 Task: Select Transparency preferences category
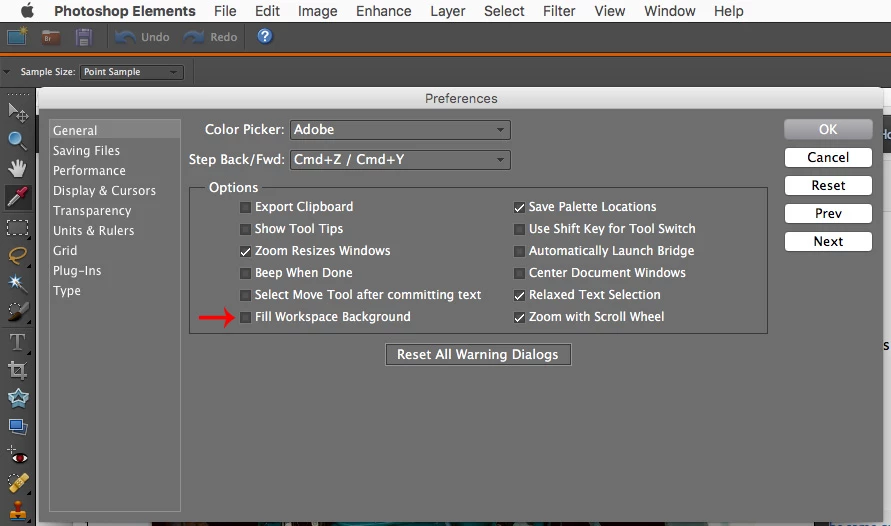point(92,211)
